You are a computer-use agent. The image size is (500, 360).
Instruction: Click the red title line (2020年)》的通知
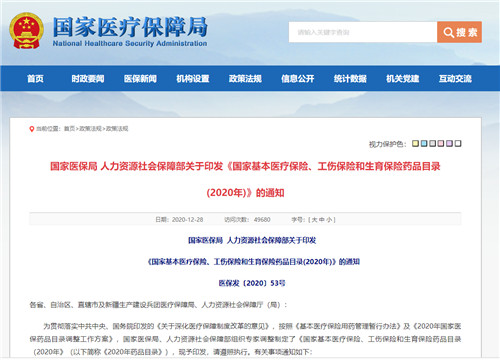tap(245, 193)
